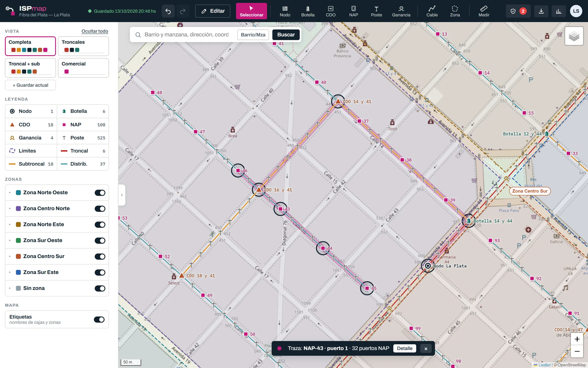Open the statistics chart icon
Image resolution: width=588 pixels, height=368 pixels.
(x=559, y=11)
